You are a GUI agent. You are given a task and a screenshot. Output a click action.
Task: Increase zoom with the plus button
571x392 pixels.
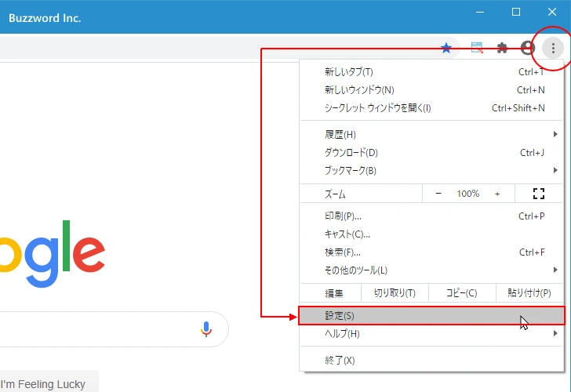[497, 194]
